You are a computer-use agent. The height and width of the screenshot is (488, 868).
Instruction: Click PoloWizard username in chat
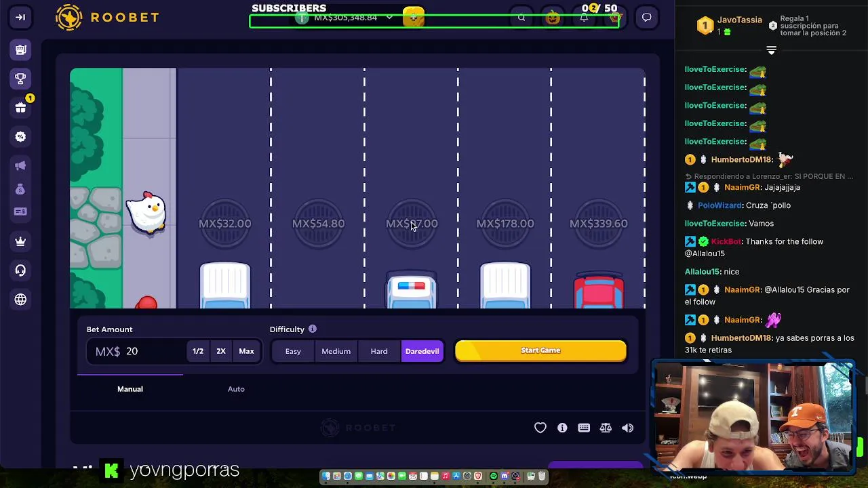720,205
